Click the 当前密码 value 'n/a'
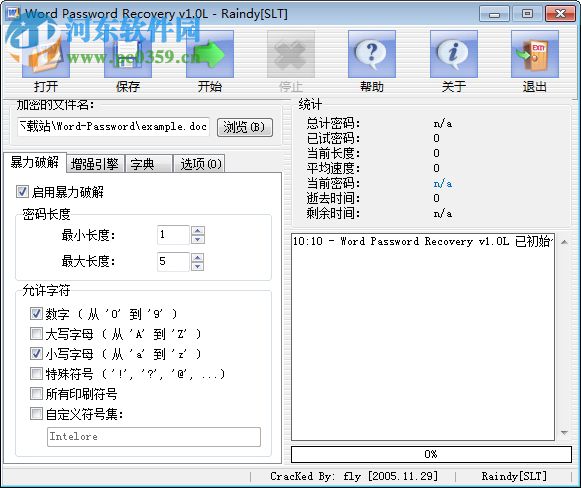This screenshot has width=581, height=488. click(443, 183)
